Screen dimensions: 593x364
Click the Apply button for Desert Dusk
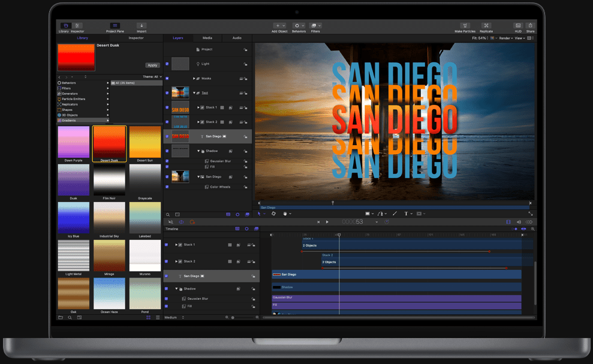point(152,65)
